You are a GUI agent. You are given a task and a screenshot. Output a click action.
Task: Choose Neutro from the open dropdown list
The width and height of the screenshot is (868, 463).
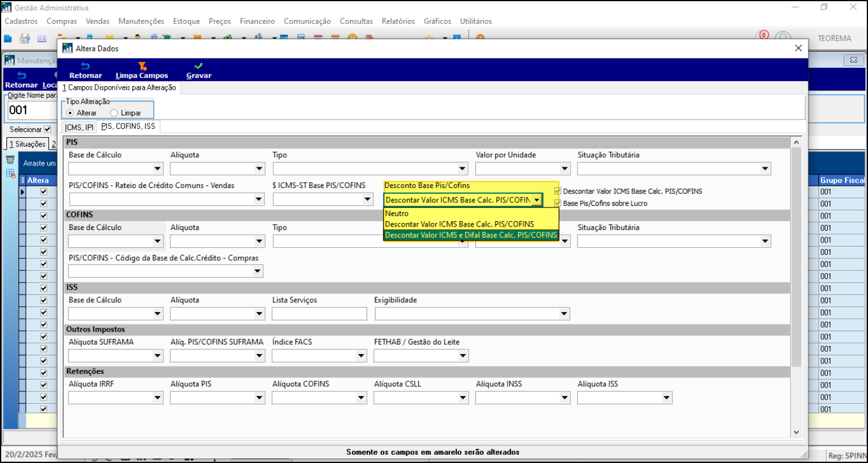click(471, 213)
